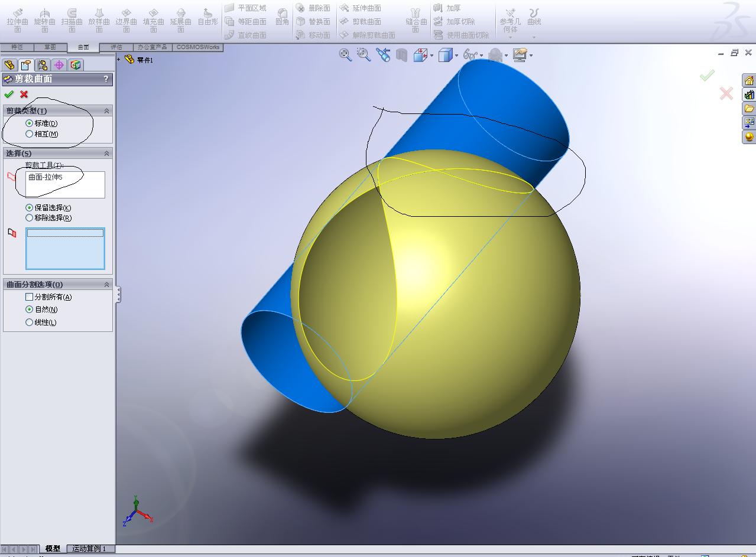
Task: Click the 替换面 replace face tool
Action: pyautogui.click(x=313, y=22)
